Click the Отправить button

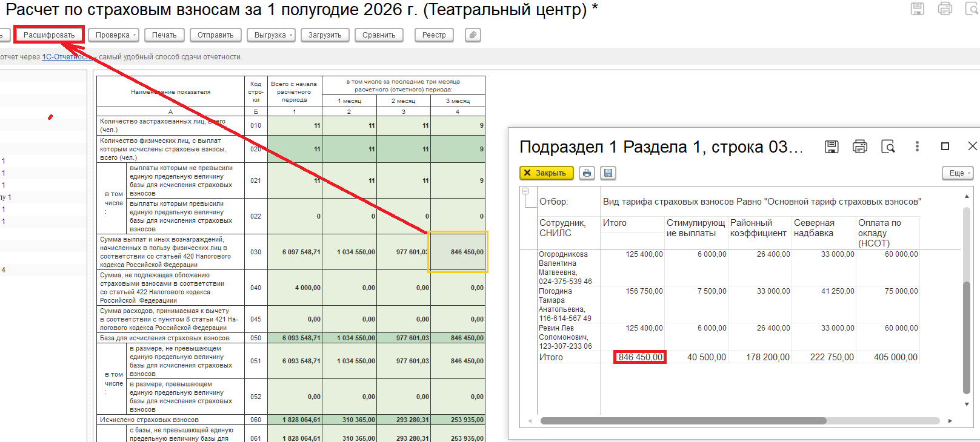click(x=216, y=35)
